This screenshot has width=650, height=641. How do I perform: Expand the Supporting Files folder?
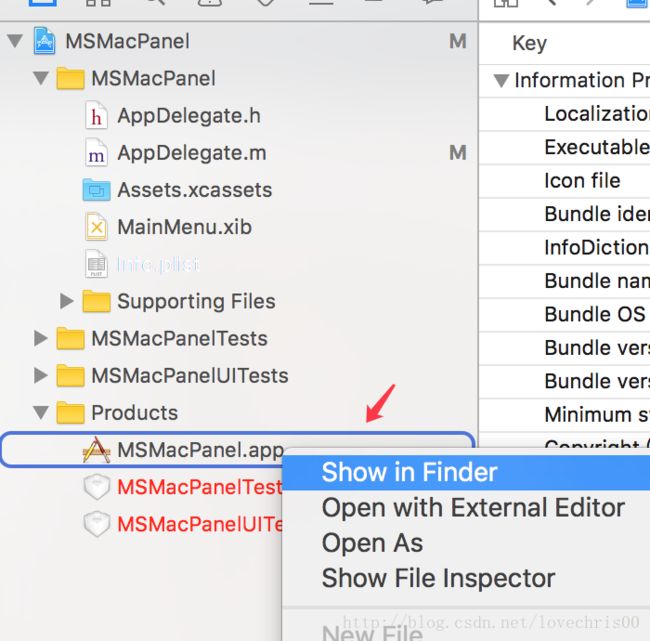[66, 301]
